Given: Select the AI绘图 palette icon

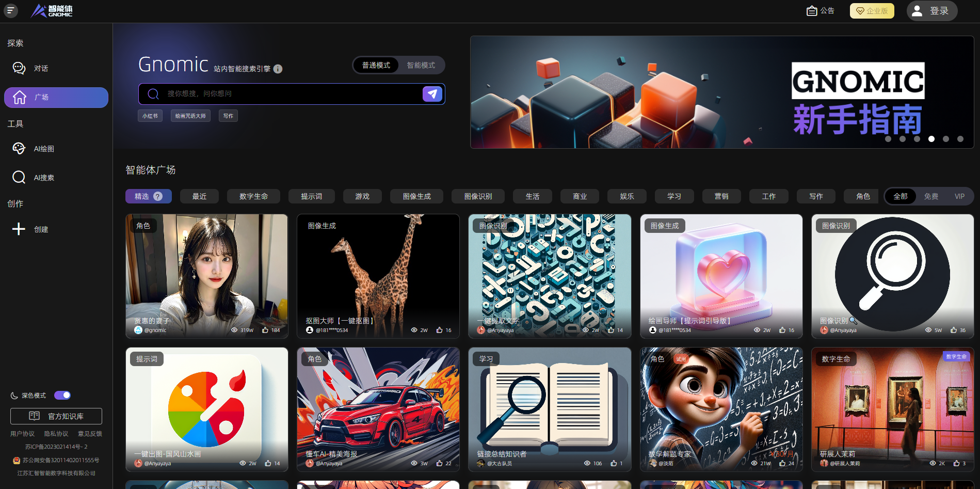Looking at the screenshot, I should coord(19,149).
